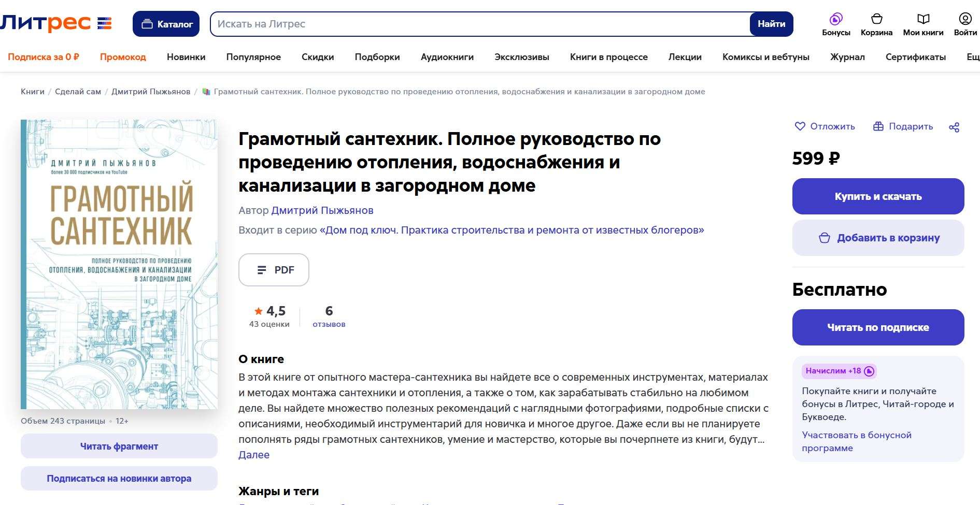Screen dimensions: 980x505
Task: Focus the Искать на Литрес search field
Action: pos(480,24)
